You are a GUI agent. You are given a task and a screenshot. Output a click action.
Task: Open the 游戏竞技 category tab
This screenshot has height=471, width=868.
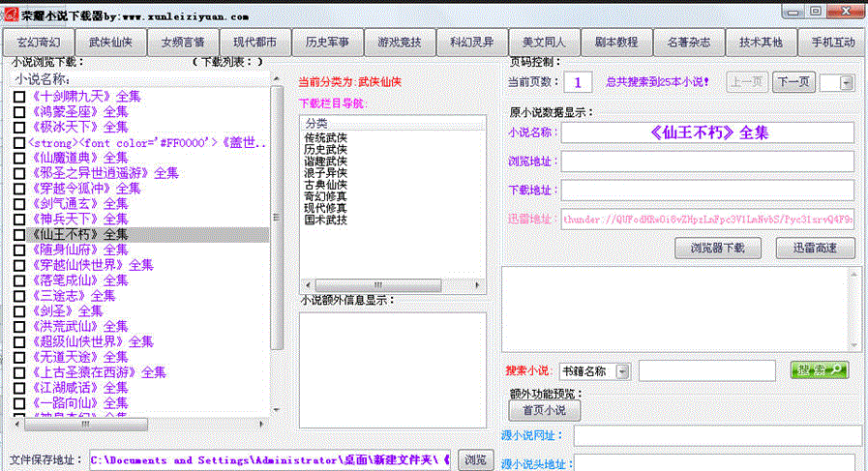tap(400, 43)
